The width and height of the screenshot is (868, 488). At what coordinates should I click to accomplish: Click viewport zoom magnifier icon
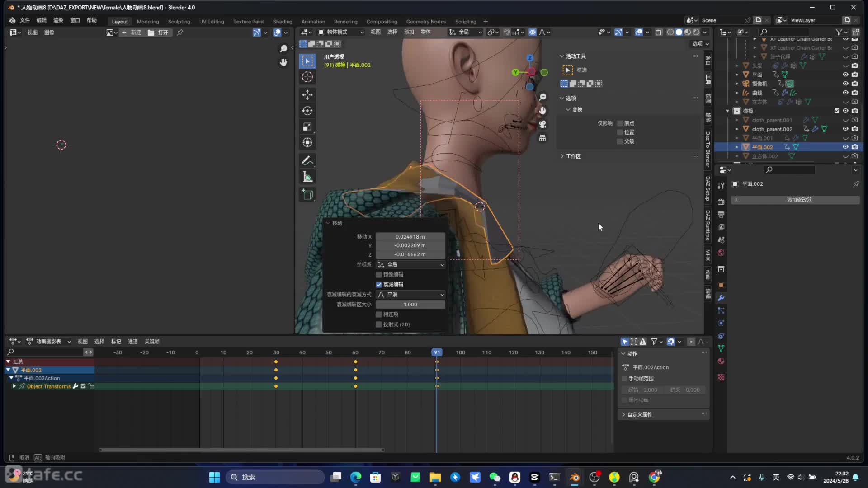[542, 97]
